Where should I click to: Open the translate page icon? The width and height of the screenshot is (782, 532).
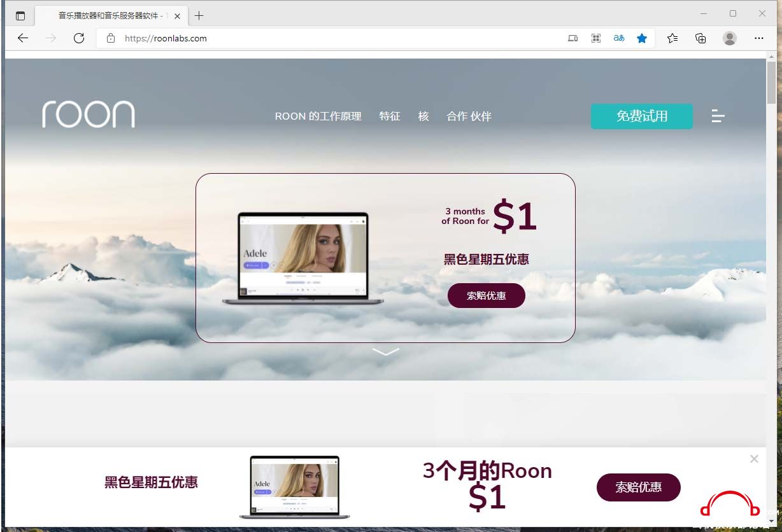[x=619, y=38]
